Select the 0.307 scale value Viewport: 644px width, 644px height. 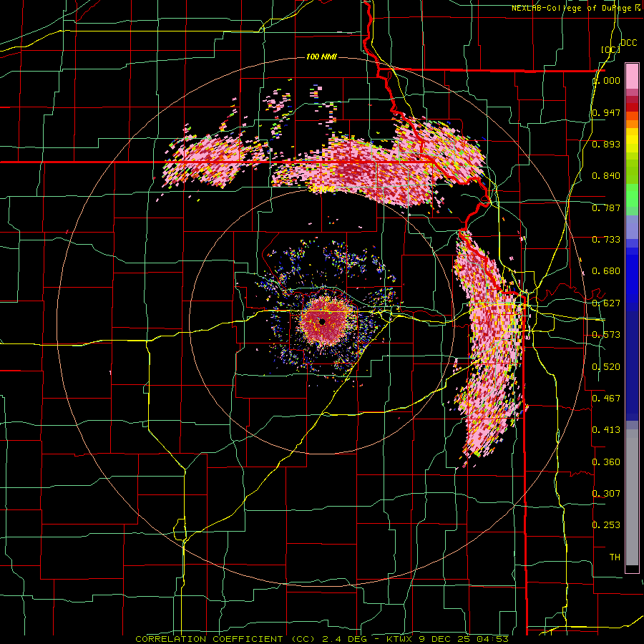(x=606, y=493)
